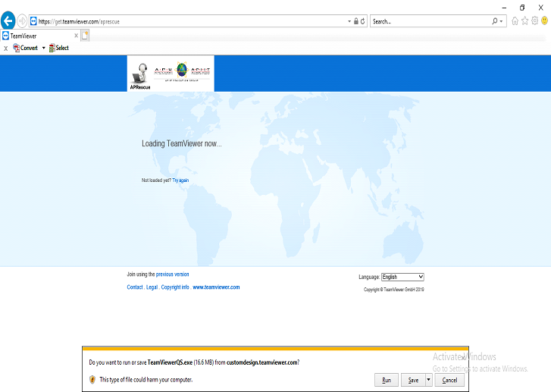
Task: Minimize the browser window
Action: [x=504, y=8]
